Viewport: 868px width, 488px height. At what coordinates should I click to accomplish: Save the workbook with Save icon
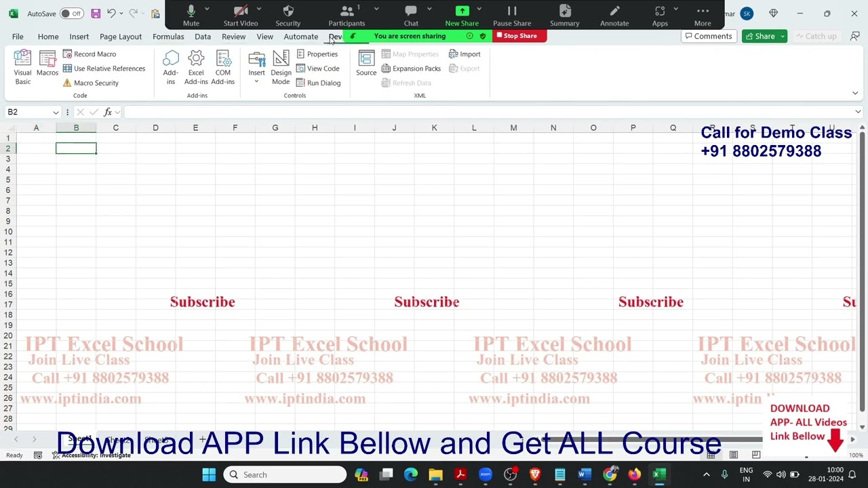tap(96, 14)
